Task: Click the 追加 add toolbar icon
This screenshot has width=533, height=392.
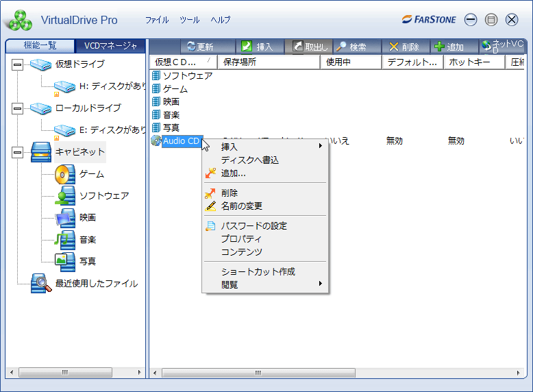Action: tap(440, 47)
